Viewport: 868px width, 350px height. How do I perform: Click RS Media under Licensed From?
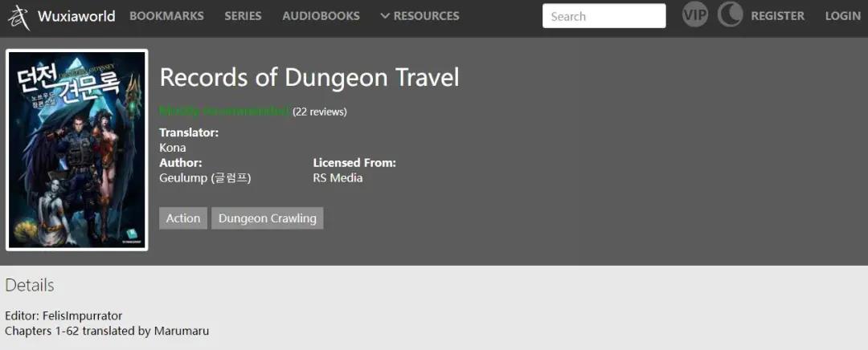click(338, 178)
